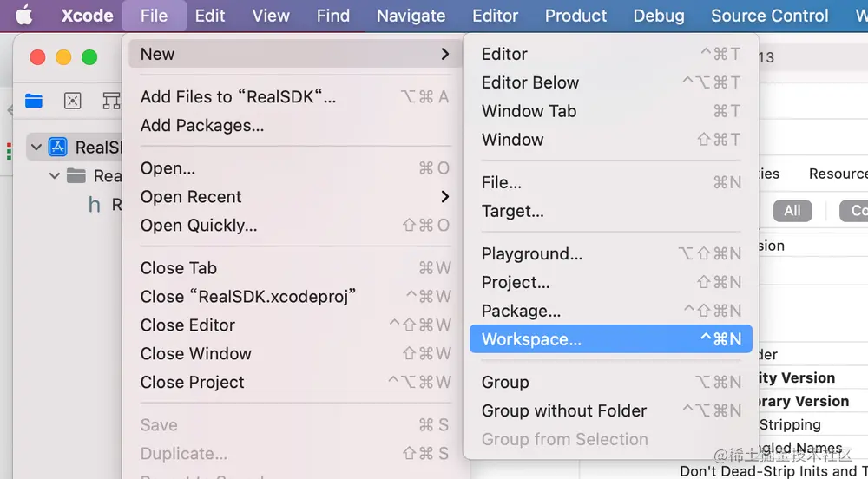Choose Close Editor menu item
Viewport: 868px width, 479px height.
coord(294,325)
